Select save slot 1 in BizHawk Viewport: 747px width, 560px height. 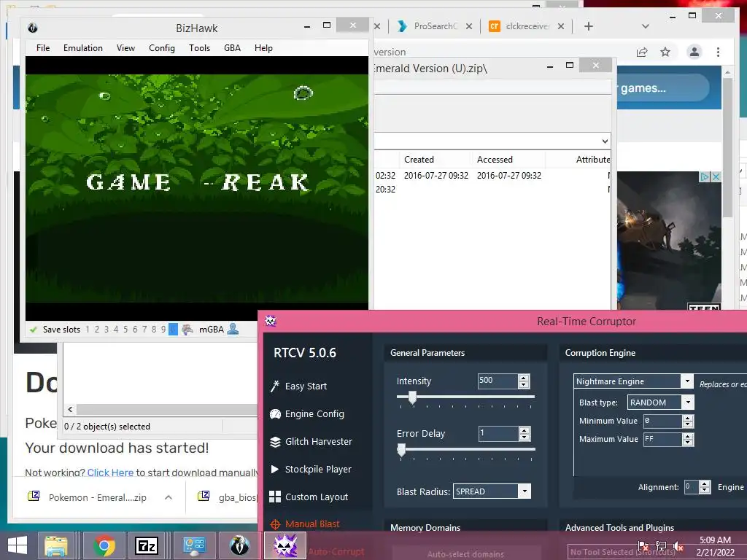(x=88, y=330)
